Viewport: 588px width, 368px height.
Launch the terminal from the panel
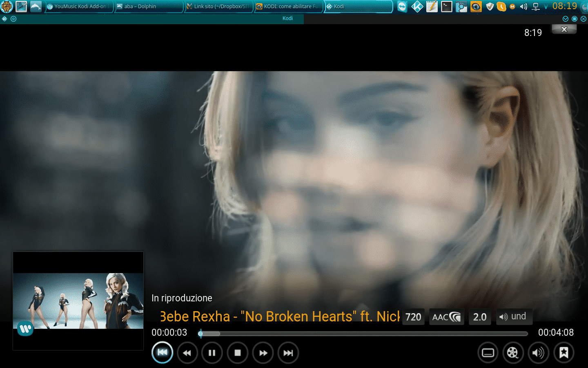click(446, 7)
